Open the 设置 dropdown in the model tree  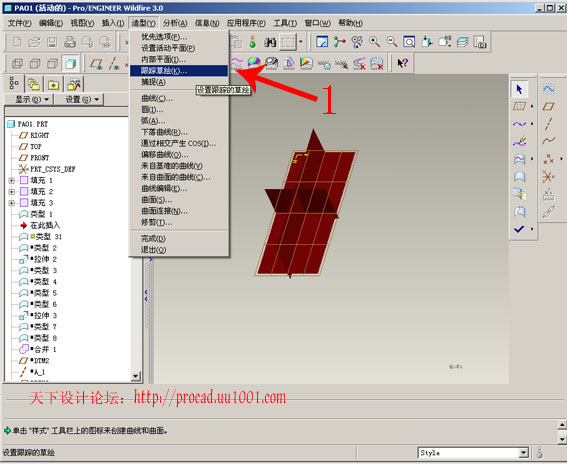(x=79, y=99)
